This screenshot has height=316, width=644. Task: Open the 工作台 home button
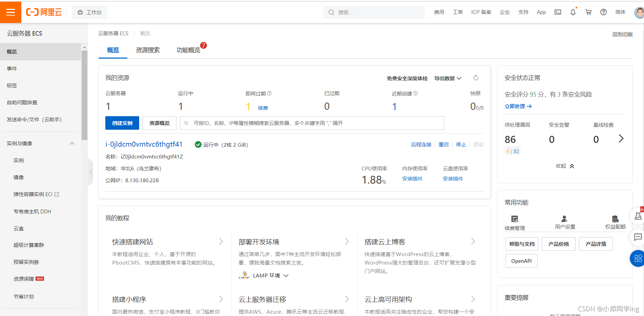[89, 12]
